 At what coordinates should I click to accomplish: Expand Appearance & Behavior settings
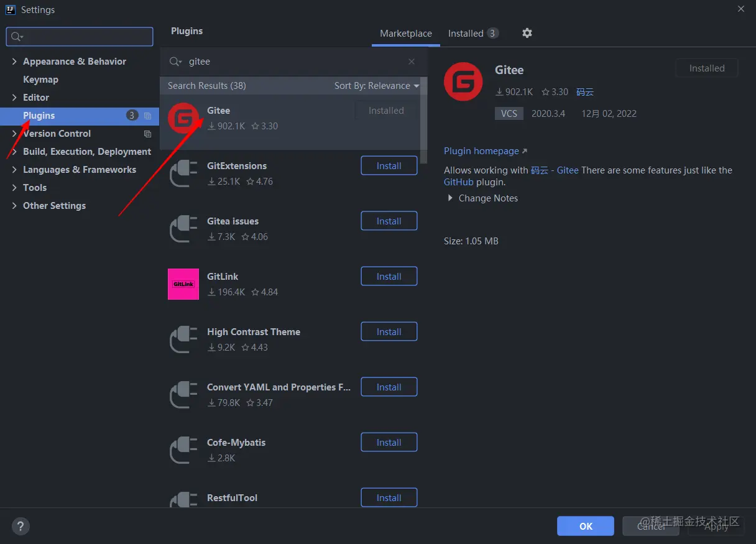coord(14,62)
